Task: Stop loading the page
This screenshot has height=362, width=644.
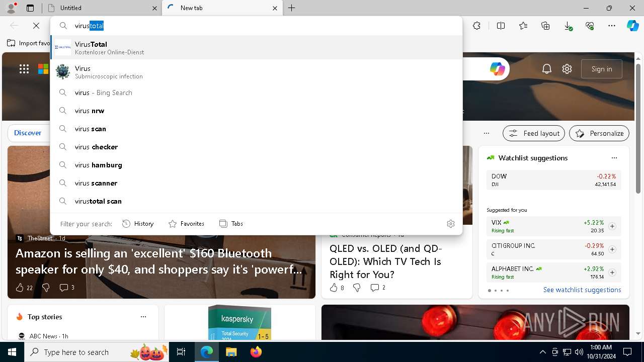Action: (x=36, y=26)
